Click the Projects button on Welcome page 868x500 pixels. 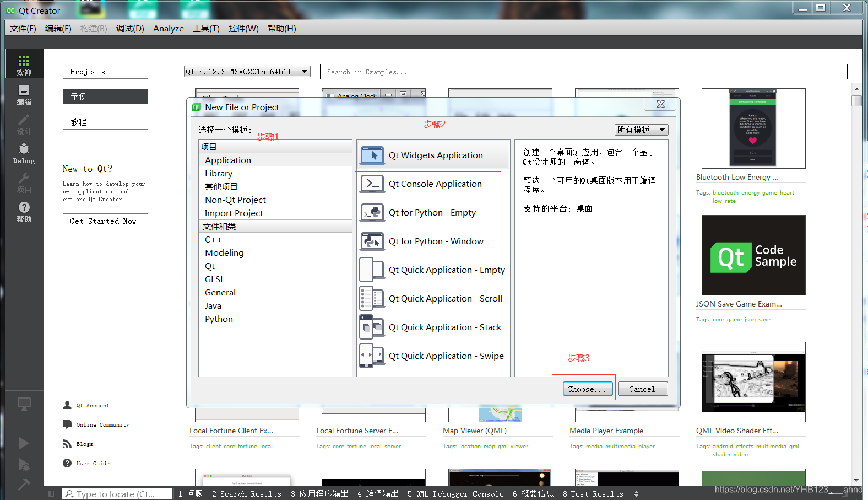(x=105, y=72)
